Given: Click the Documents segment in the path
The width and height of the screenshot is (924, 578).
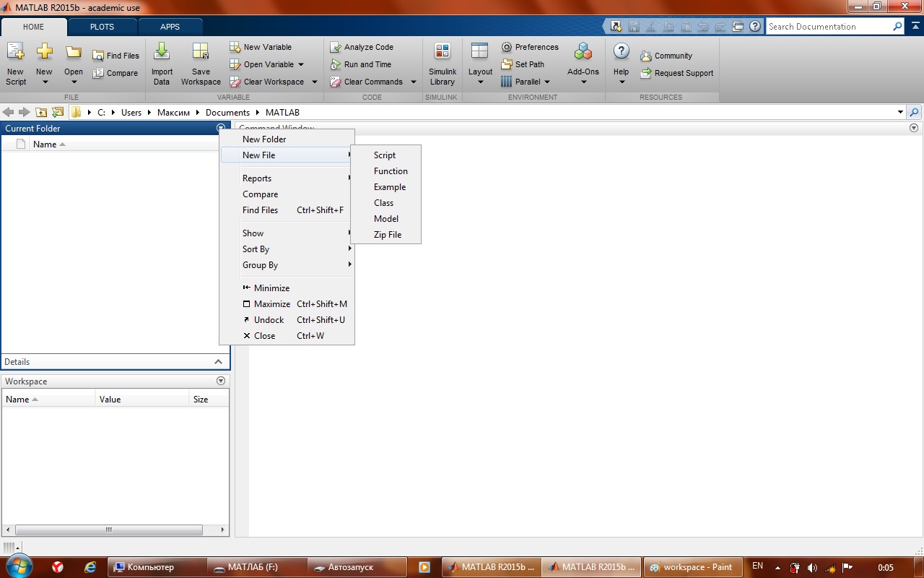Looking at the screenshot, I should pos(227,112).
